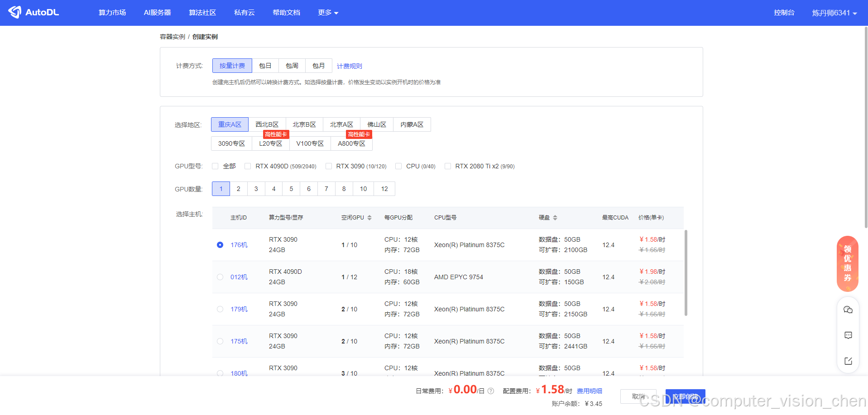Select 包周 billing mode
Screen dimensions: 868x415
(x=292, y=66)
